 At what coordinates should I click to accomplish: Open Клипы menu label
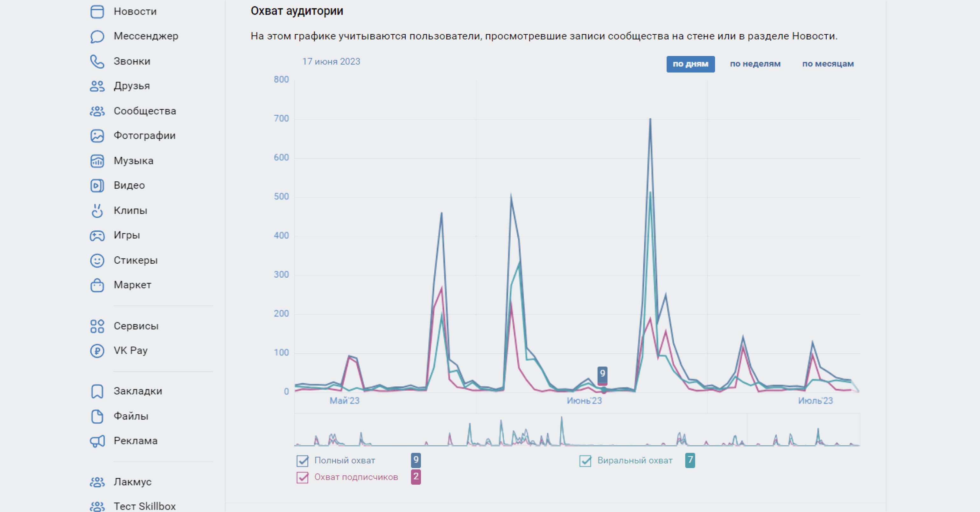130,211
